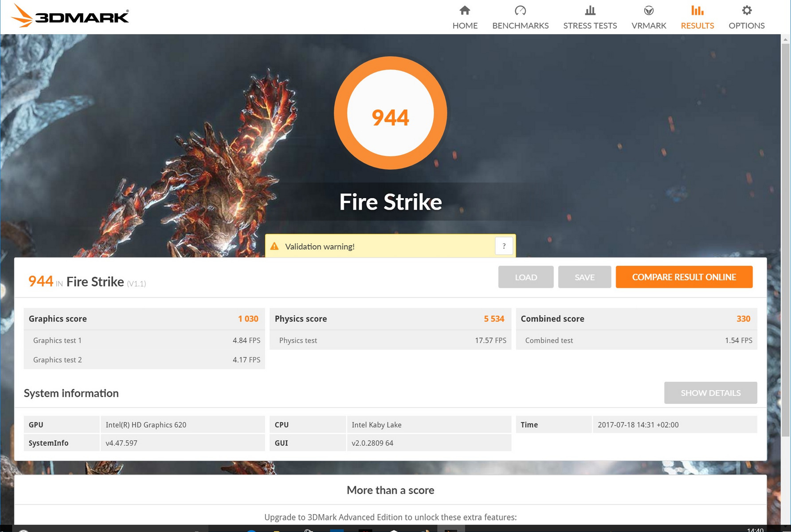
Task: Click the Combined test 1.54 FPS row
Action: coord(636,340)
